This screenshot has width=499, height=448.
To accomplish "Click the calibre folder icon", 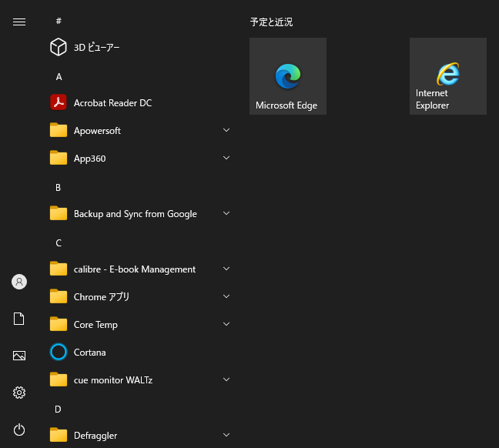I will tap(59, 269).
